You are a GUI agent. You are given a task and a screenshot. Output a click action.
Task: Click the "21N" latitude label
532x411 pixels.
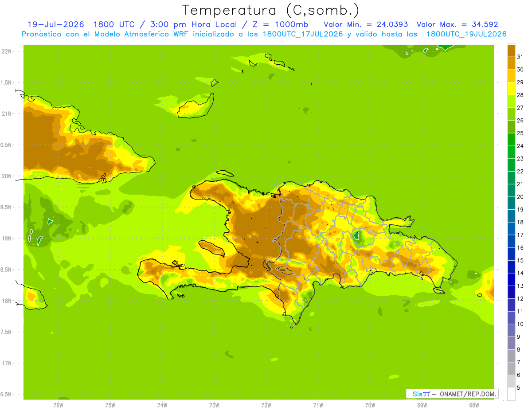(6, 114)
